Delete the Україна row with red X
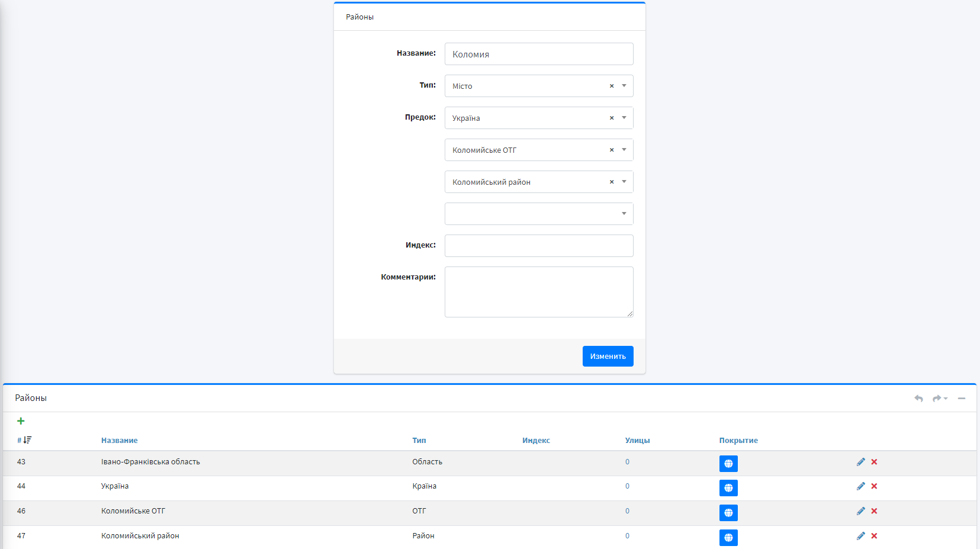 click(x=874, y=486)
